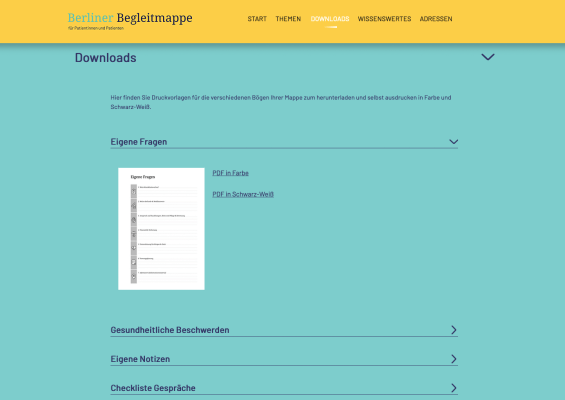
Task: Click the Checkliste Gespräche heading
Action: 153,388
